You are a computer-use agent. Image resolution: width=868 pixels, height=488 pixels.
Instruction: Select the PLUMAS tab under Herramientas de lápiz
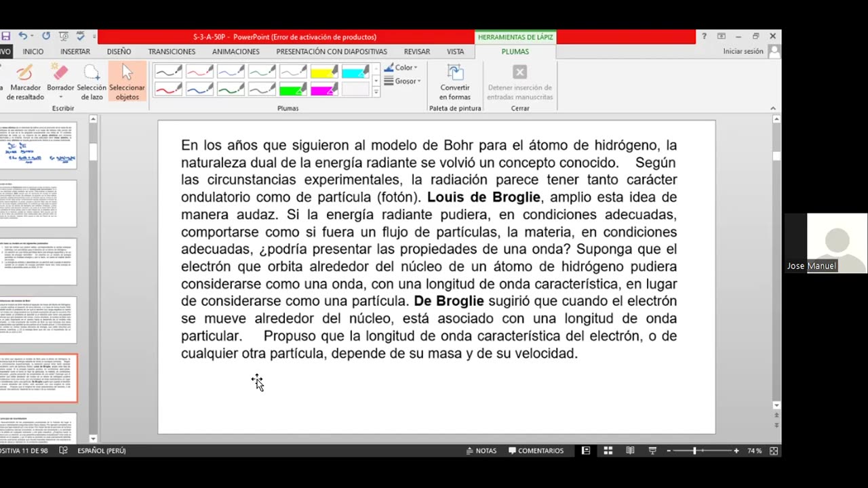(x=515, y=52)
